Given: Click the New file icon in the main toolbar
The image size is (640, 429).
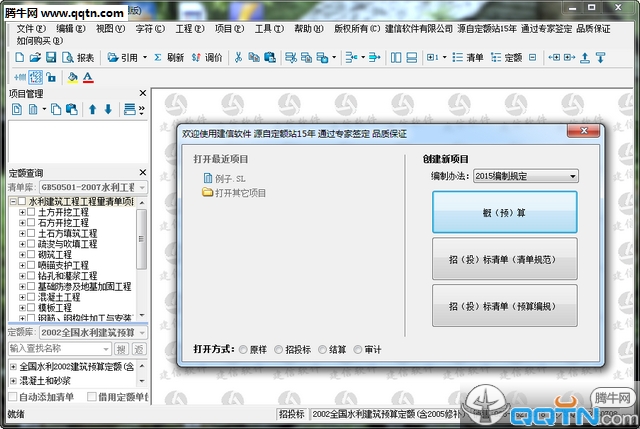Looking at the screenshot, I should [x=19, y=58].
